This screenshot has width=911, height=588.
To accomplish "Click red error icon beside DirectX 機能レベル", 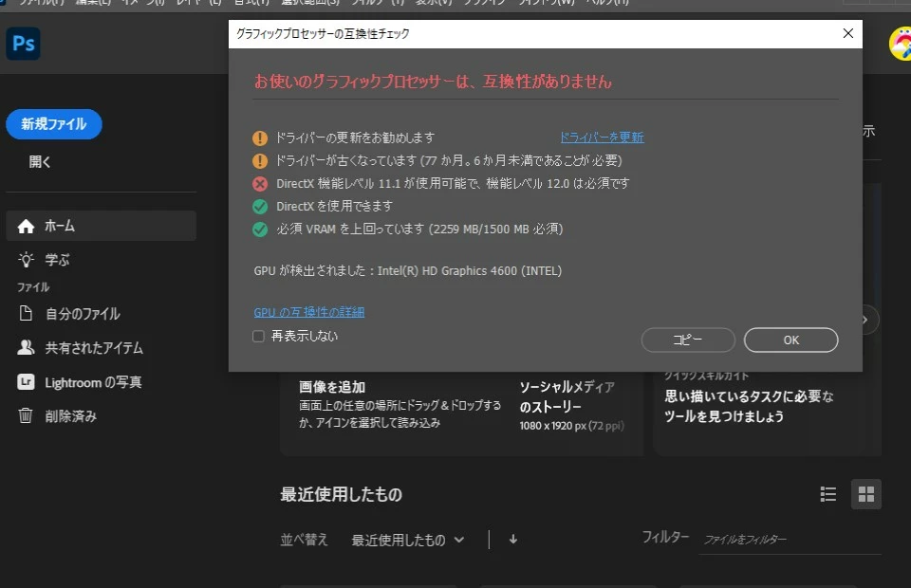I will [x=260, y=184].
